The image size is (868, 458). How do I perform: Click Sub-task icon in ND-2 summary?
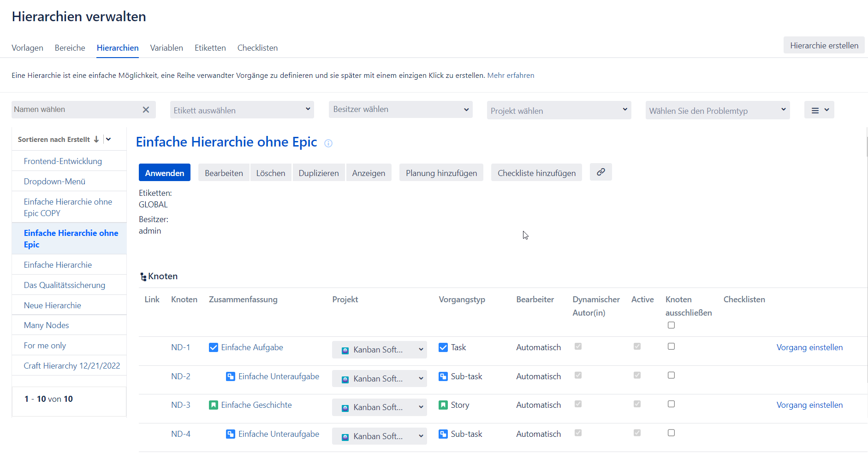coord(231,376)
